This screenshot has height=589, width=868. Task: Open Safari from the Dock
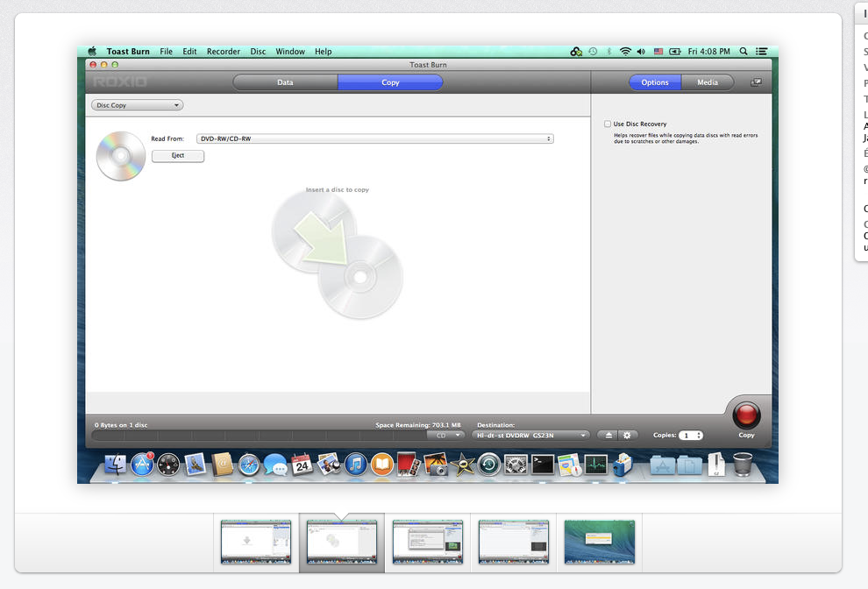click(x=249, y=465)
